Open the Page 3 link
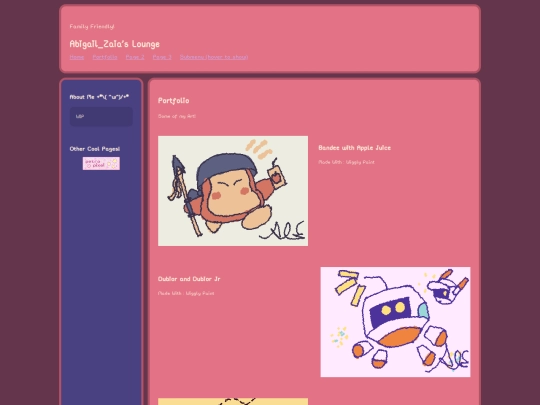 point(162,57)
